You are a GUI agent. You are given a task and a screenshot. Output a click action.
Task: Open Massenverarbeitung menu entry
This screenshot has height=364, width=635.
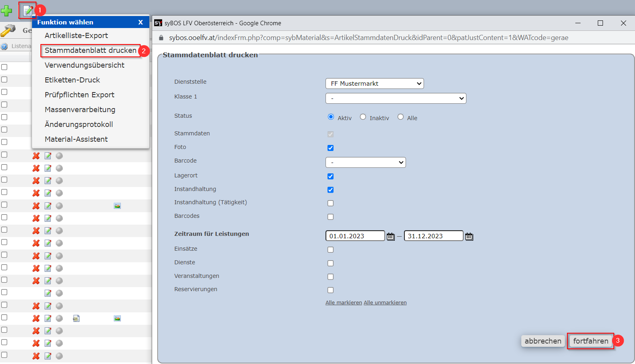tap(80, 110)
